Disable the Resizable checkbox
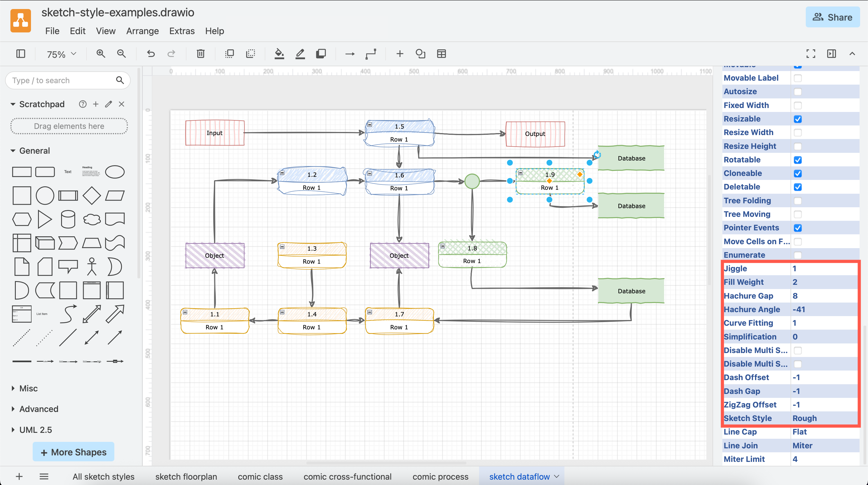The image size is (868, 485). coord(798,119)
